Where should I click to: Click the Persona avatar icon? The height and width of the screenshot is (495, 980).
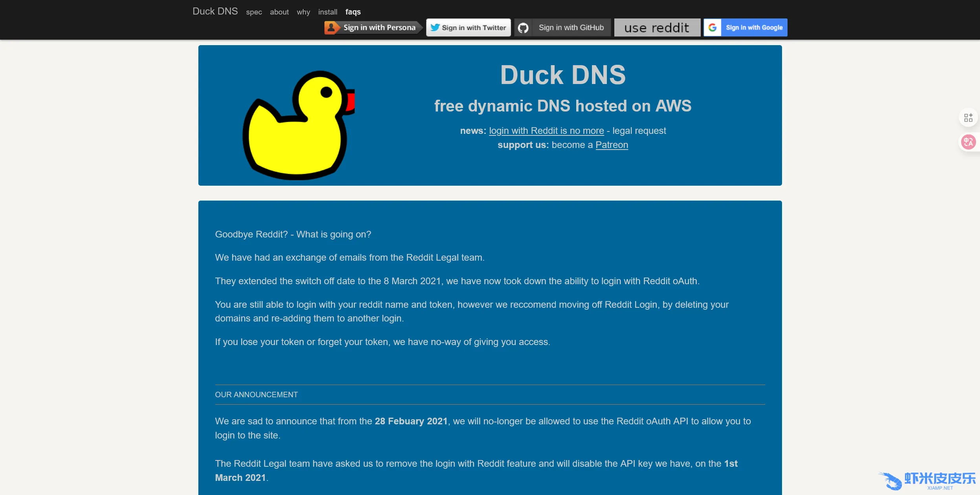point(332,27)
